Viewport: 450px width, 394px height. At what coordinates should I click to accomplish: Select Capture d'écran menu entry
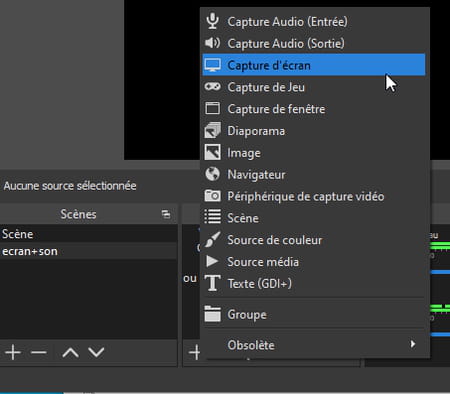(314, 65)
